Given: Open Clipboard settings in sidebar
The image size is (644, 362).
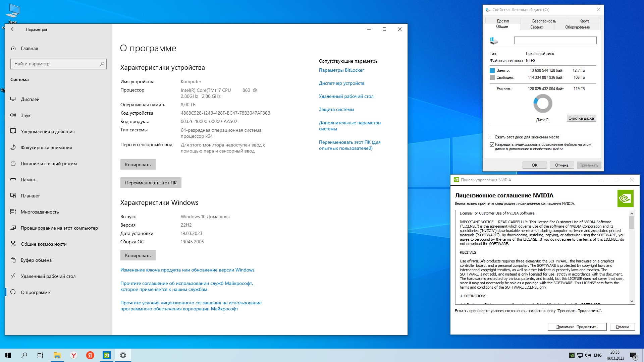Looking at the screenshot, I should point(36,260).
